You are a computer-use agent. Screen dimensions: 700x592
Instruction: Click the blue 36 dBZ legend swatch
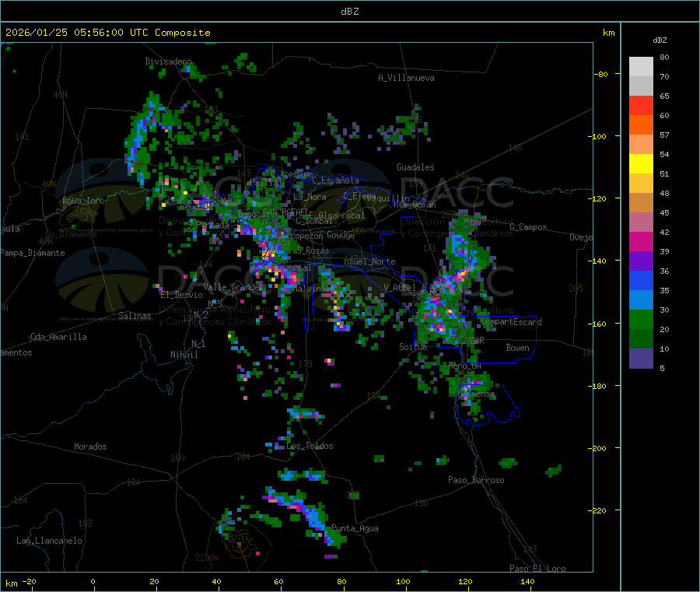641,280
